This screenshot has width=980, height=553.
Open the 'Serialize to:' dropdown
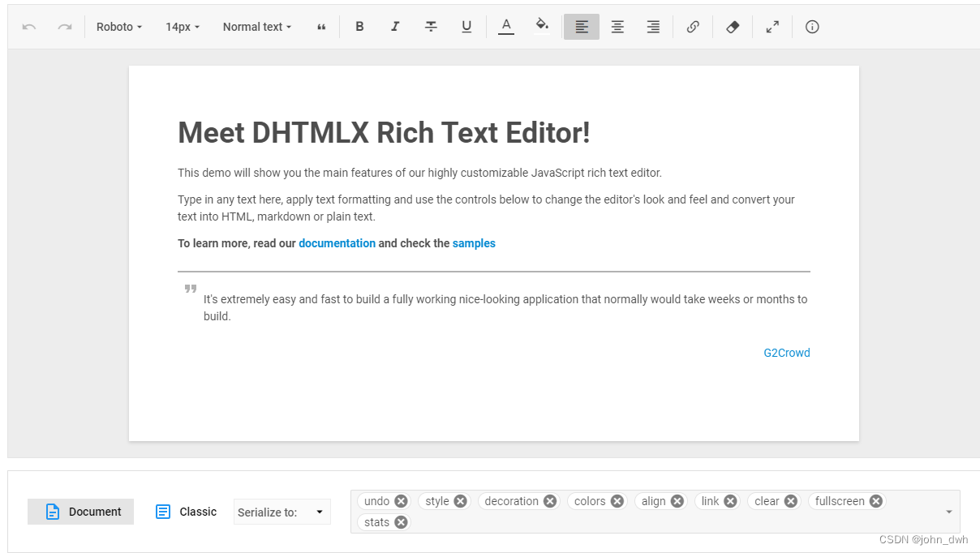click(x=282, y=512)
